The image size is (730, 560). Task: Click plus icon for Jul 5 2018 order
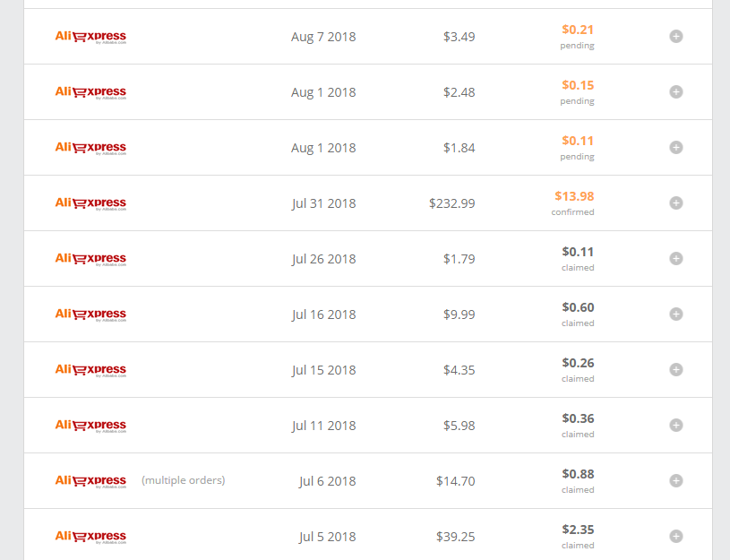coord(676,536)
